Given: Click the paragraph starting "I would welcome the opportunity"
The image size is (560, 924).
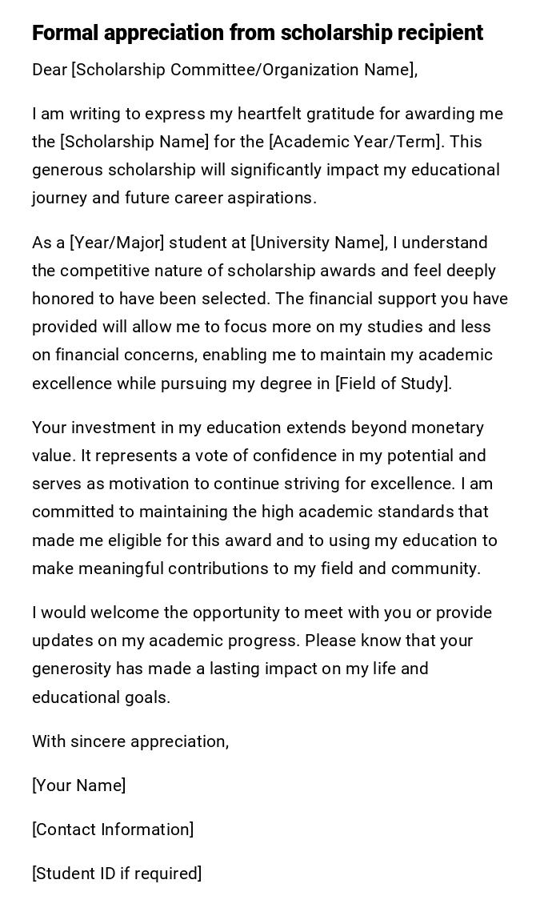Looking at the screenshot, I should 262,655.
